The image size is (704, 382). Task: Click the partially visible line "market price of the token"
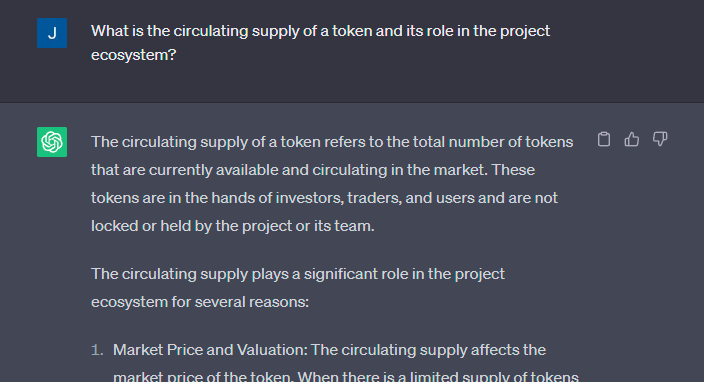coord(346,376)
